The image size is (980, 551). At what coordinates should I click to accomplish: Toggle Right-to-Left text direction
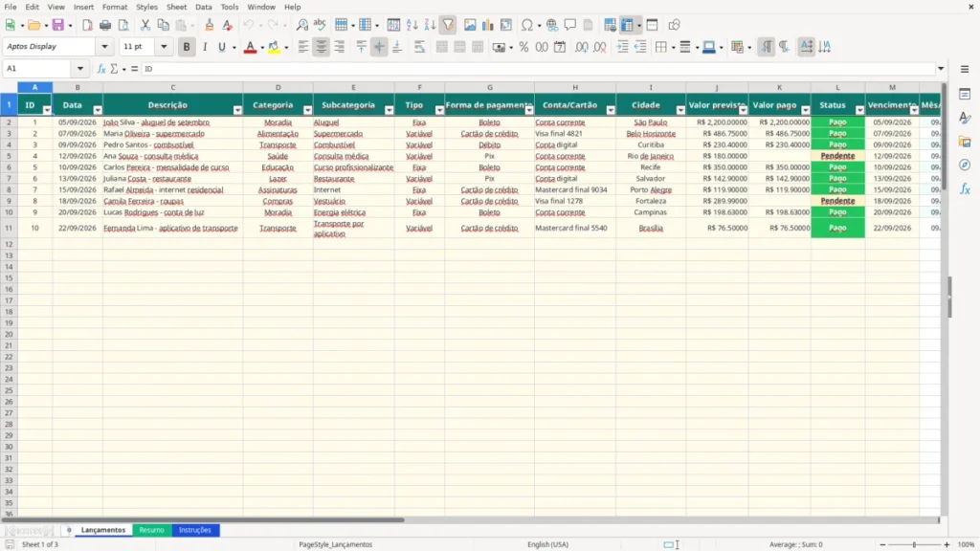[784, 47]
